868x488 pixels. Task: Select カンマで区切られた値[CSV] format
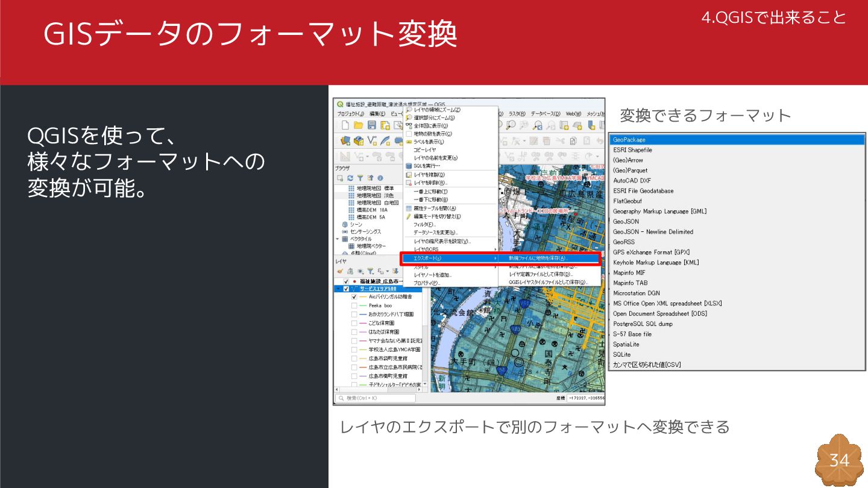click(x=737, y=365)
